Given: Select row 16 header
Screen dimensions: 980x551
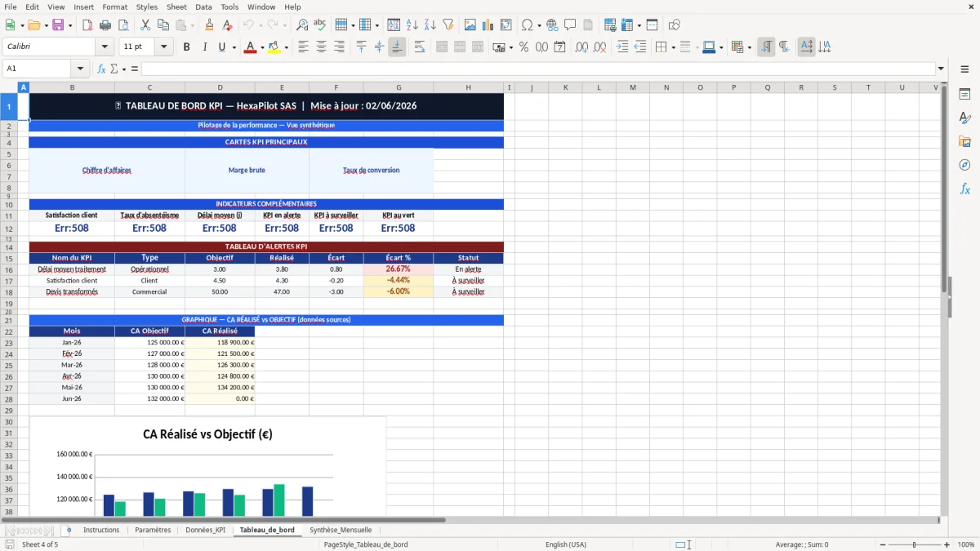Looking at the screenshot, I should point(9,269).
